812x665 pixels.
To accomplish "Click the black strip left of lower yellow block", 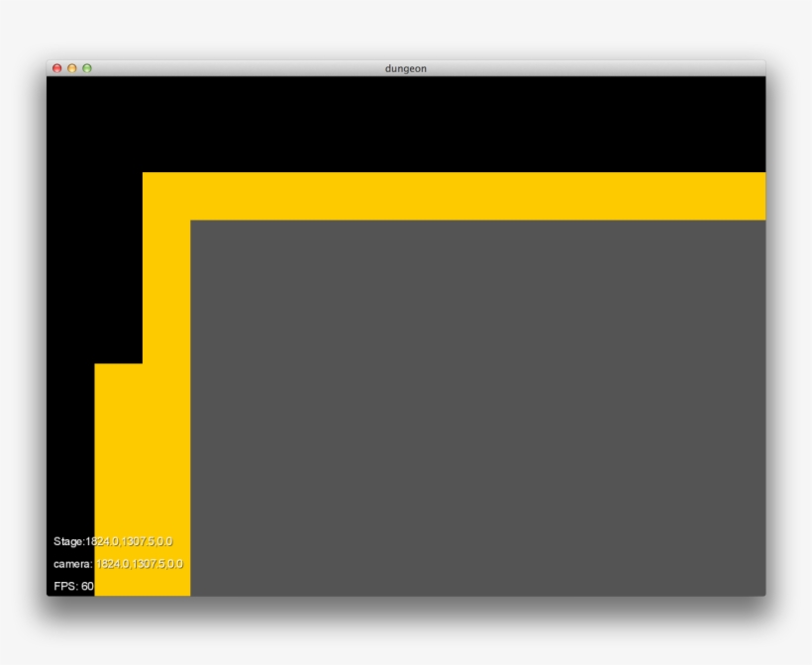I will click(69, 445).
